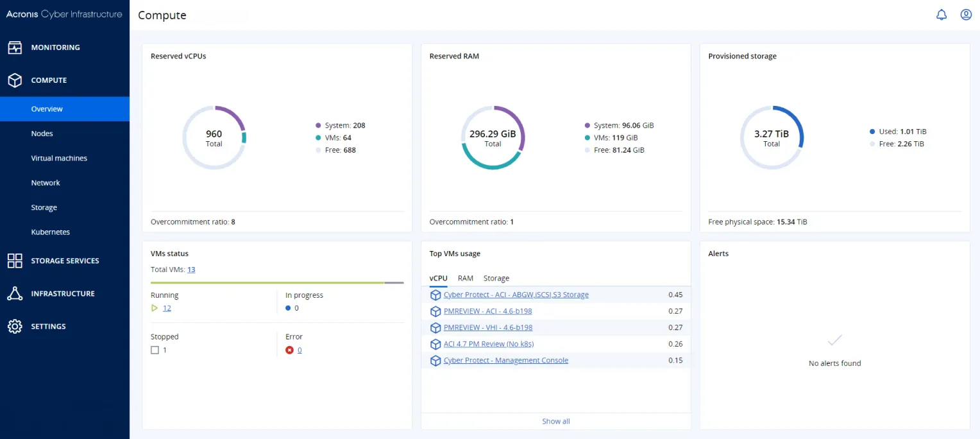
Task: Click the red Error status icon
Action: 289,350
